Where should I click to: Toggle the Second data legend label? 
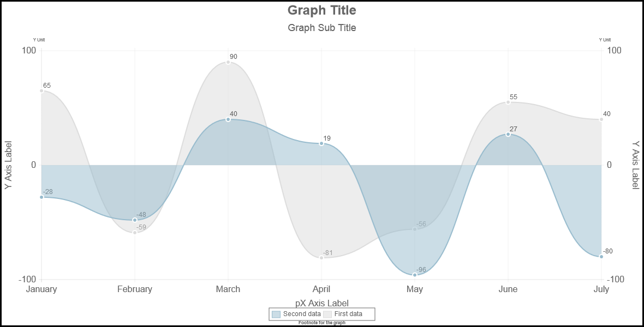302,314
